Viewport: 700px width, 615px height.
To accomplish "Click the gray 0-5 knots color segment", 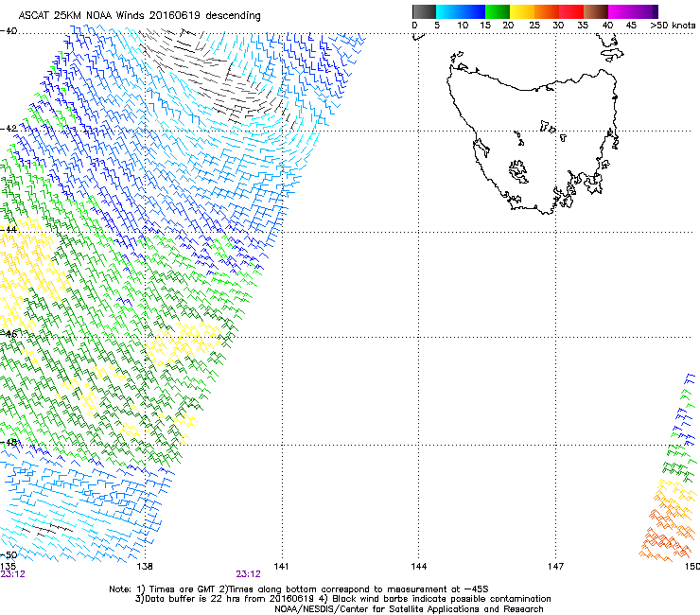I will (x=424, y=11).
